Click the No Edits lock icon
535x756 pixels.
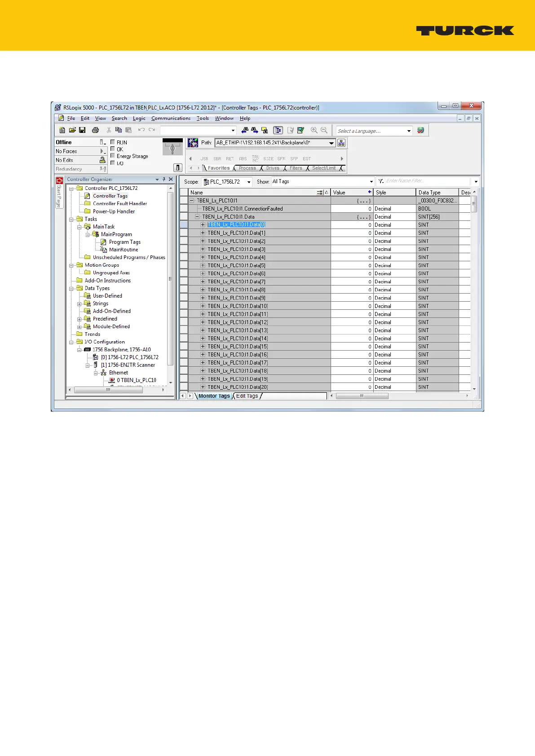[102, 160]
